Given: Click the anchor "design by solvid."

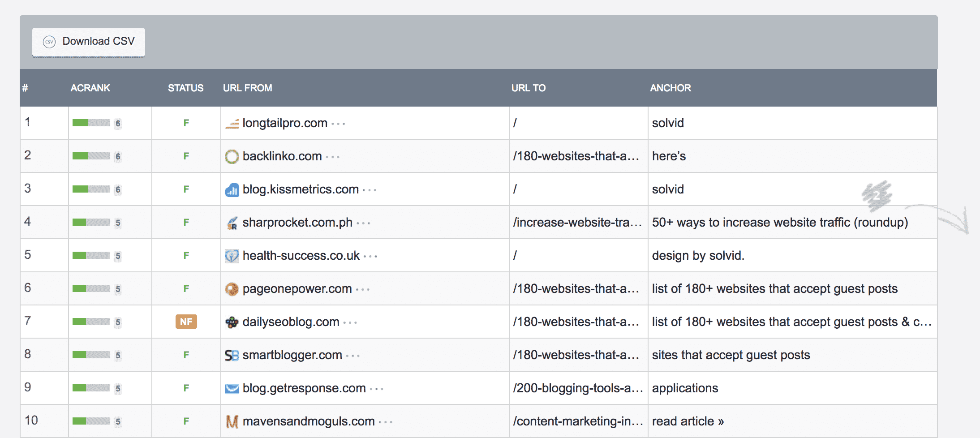Looking at the screenshot, I should [x=698, y=256].
